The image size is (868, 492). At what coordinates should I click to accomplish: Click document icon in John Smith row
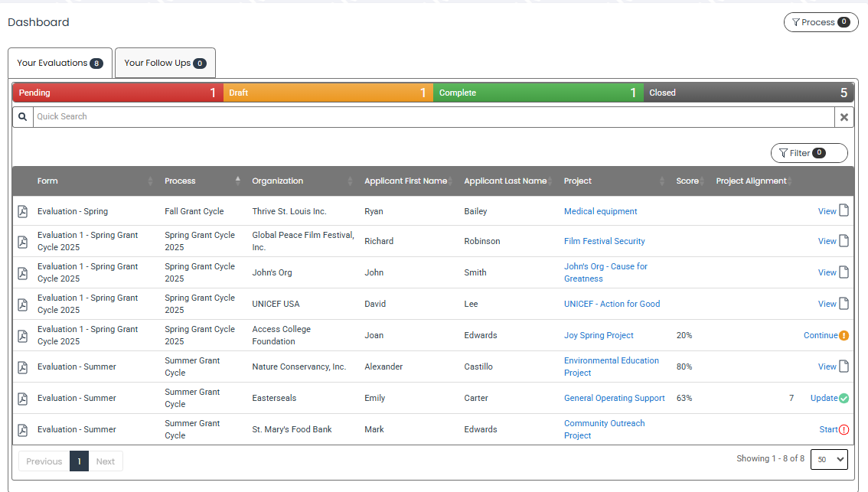844,272
